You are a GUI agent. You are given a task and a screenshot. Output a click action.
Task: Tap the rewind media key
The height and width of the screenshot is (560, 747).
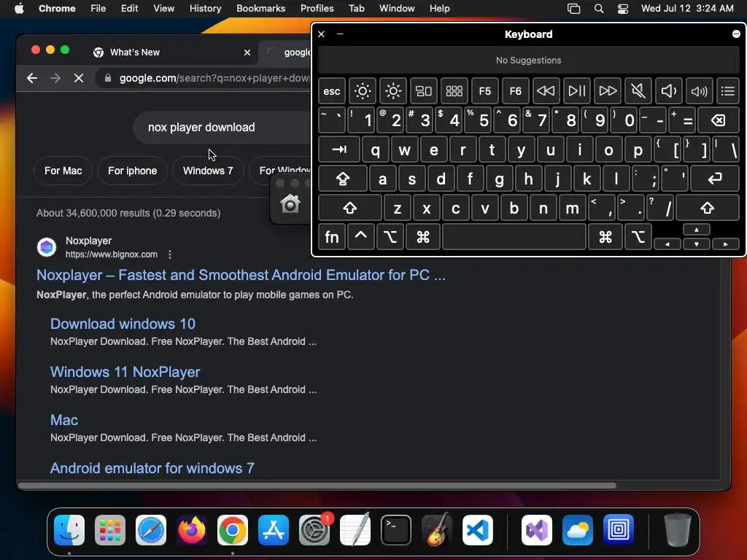(x=546, y=91)
